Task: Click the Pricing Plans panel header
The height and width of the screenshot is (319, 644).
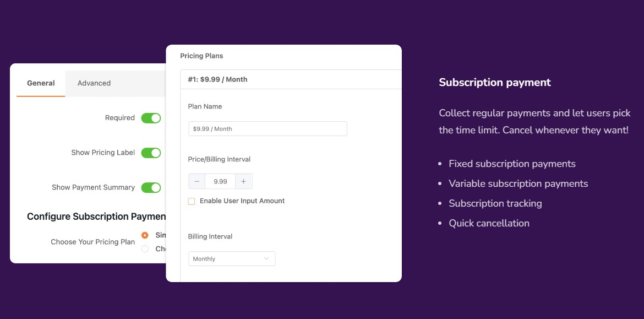Action: 201,56
